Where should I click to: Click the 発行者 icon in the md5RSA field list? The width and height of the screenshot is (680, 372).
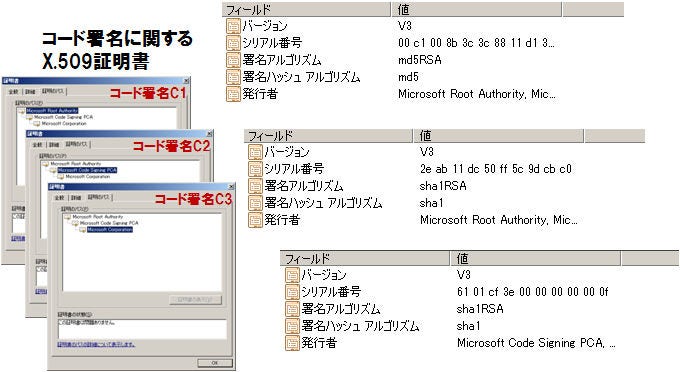point(233,94)
